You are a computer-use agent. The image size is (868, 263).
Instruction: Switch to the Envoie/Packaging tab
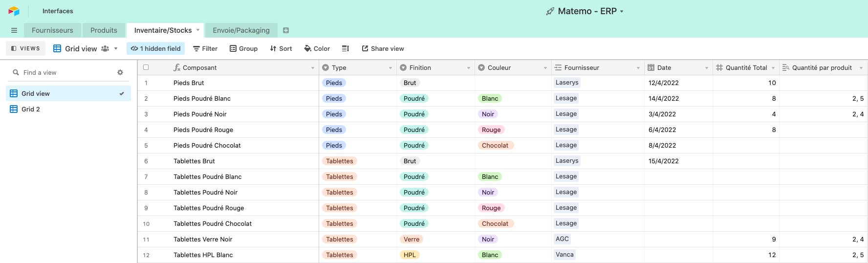(241, 30)
